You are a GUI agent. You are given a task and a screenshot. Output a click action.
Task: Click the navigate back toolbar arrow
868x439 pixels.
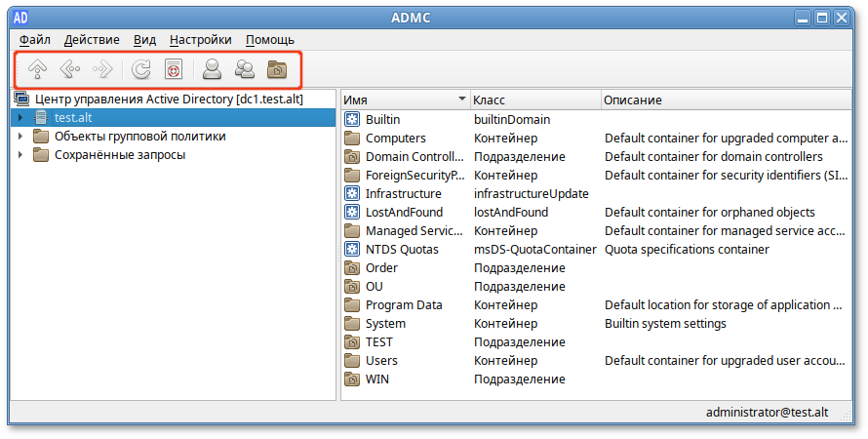pos(69,69)
